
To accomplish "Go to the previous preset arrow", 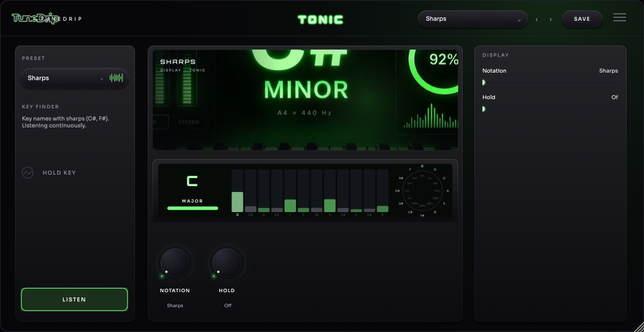I will click(x=537, y=19).
